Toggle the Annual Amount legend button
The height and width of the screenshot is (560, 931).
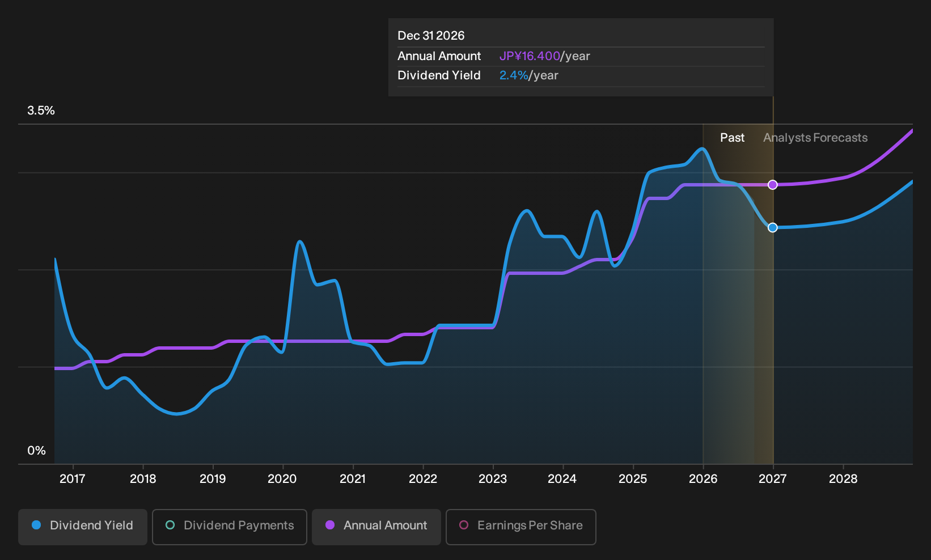point(376,527)
